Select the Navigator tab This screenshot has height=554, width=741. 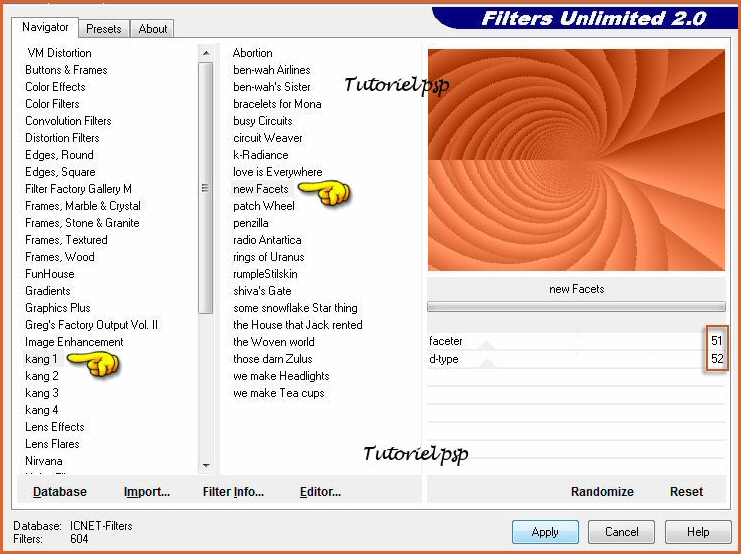coord(46,27)
